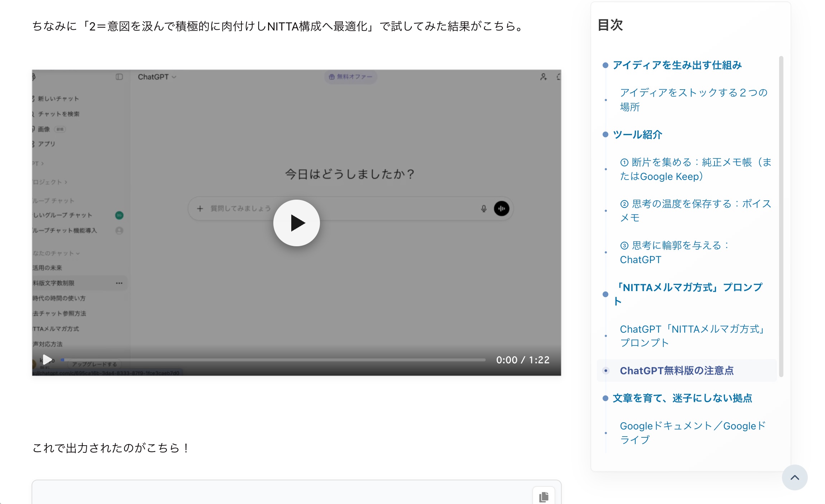
Task: Click the video progress bar track
Action: (273, 360)
